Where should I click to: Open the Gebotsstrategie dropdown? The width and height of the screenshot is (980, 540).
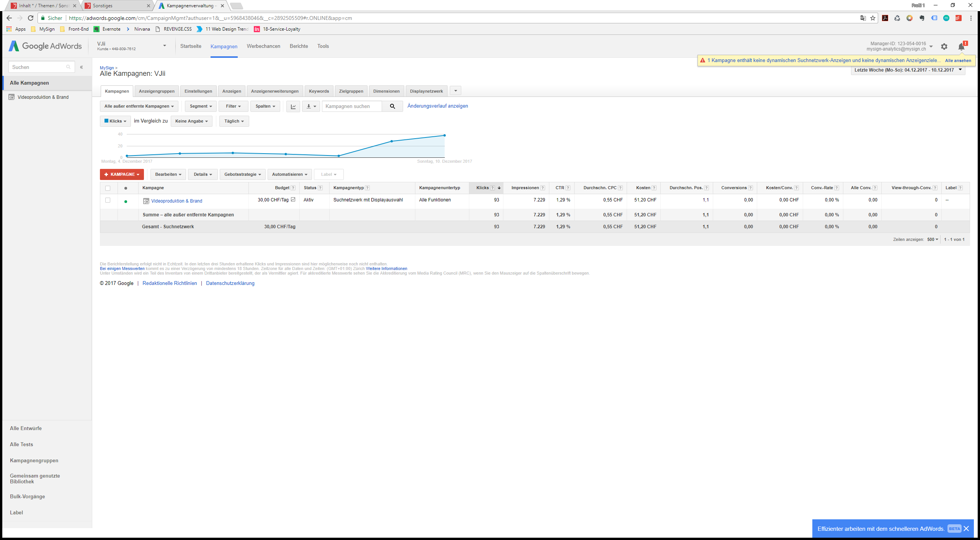[242, 175]
